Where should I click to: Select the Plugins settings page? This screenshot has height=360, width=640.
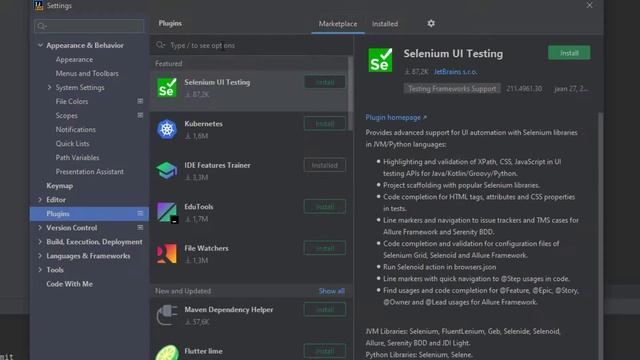pyautogui.click(x=89, y=213)
